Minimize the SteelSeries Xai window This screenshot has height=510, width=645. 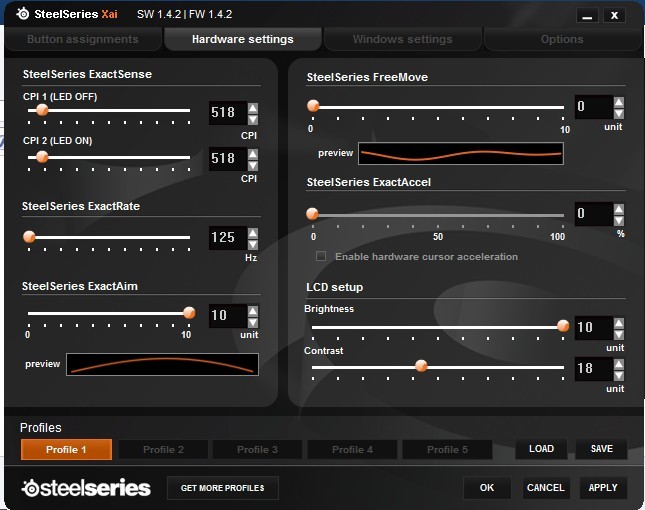click(x=587, y=16)
